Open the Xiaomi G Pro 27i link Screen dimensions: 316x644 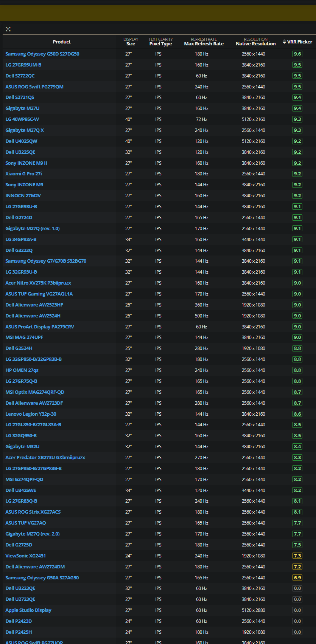pyautogui.click(x=23, y=174)
